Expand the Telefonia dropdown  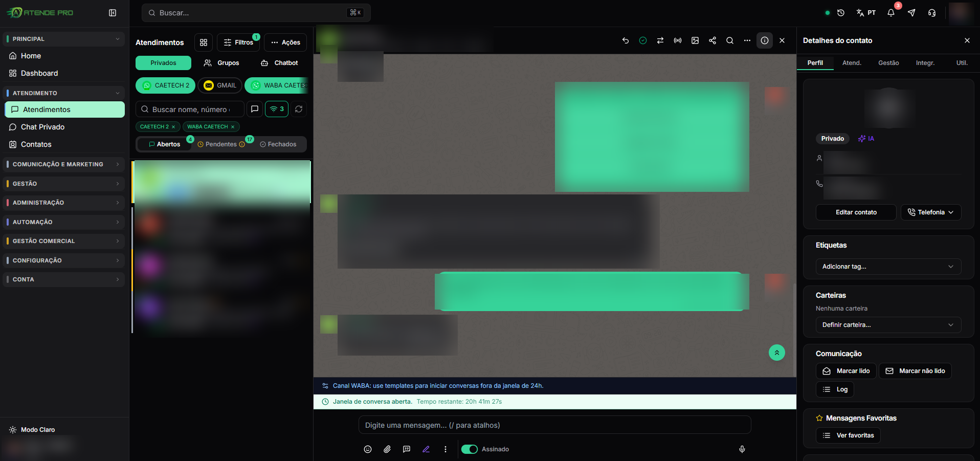coord(931,212)
